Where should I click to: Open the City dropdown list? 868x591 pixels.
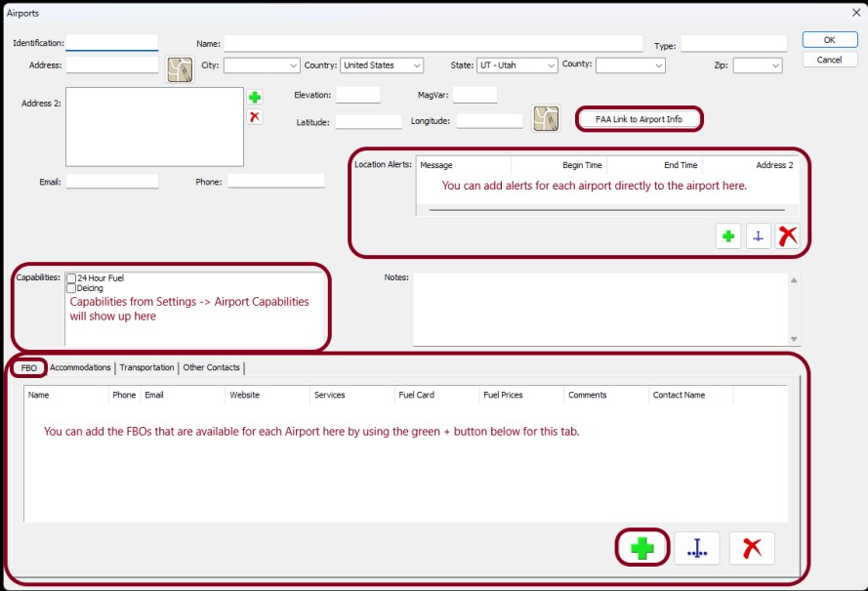pos(262,65)
